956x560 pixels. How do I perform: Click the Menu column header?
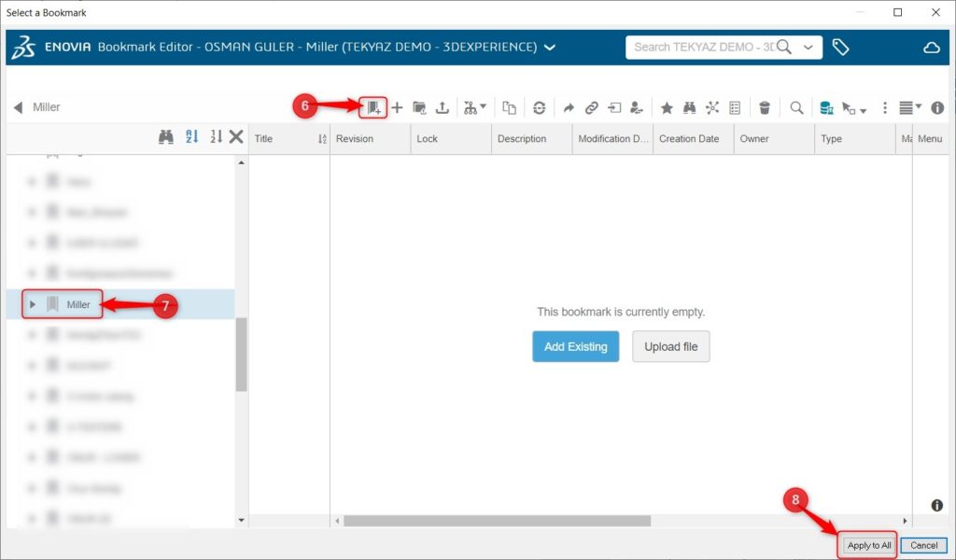tap(931, 139)
